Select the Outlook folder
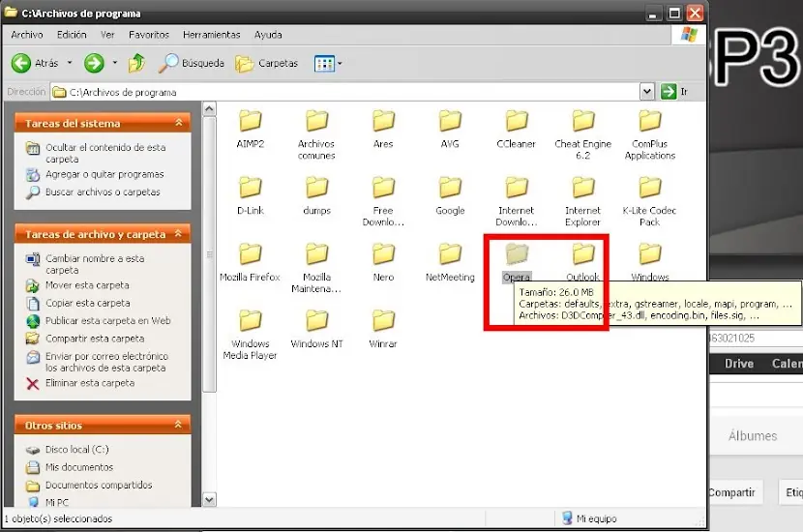Screen dimensions: 803x532 [x=583, y=263]
